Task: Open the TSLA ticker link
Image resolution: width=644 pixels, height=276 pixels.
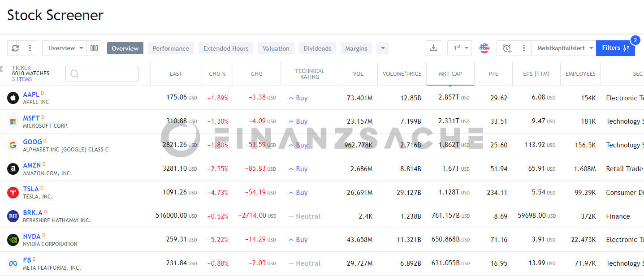Action: click(x=31, y=189)
